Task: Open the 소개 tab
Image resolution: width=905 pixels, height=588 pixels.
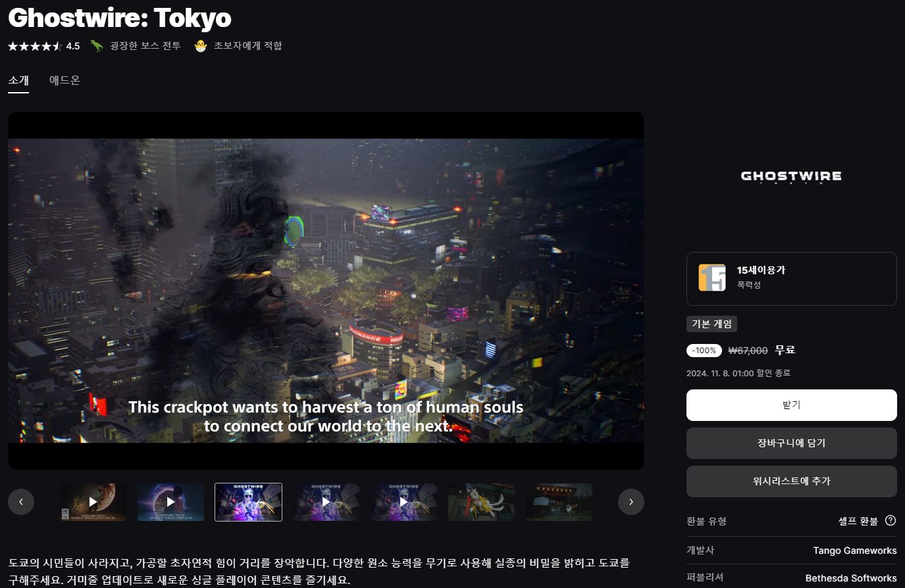Action: click(18, 80)
